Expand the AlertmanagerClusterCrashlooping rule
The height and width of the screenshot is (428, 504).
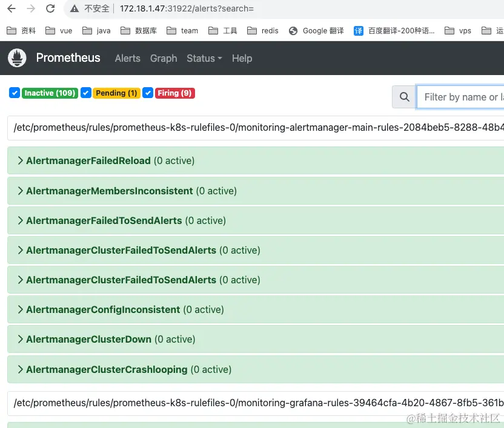[256, 369]
